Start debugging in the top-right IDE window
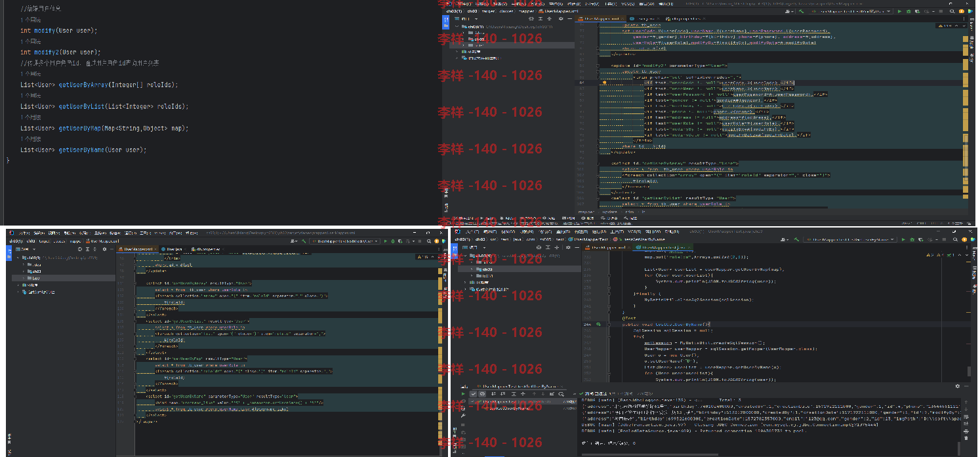Screen dimensions: 980x457 (x=909, y=11)
